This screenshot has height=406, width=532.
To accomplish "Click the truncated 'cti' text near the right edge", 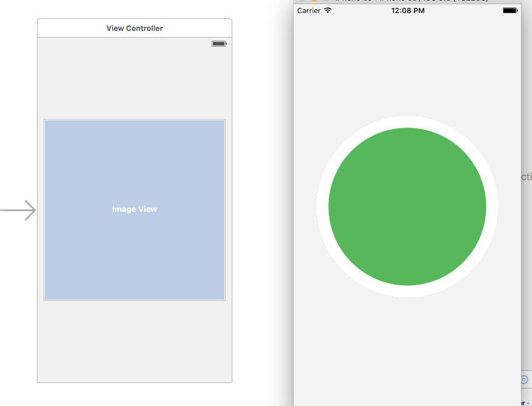I will coord(527,176).
